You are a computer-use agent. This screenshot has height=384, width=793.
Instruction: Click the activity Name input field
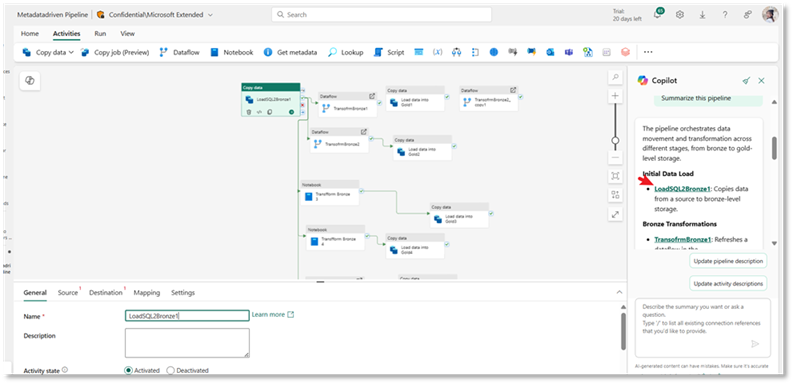pyautogui.click(x=187, y=316)
